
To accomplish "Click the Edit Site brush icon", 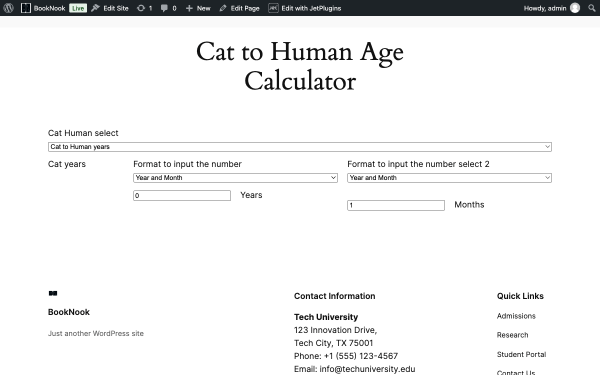I will click(x=95, y=8).
